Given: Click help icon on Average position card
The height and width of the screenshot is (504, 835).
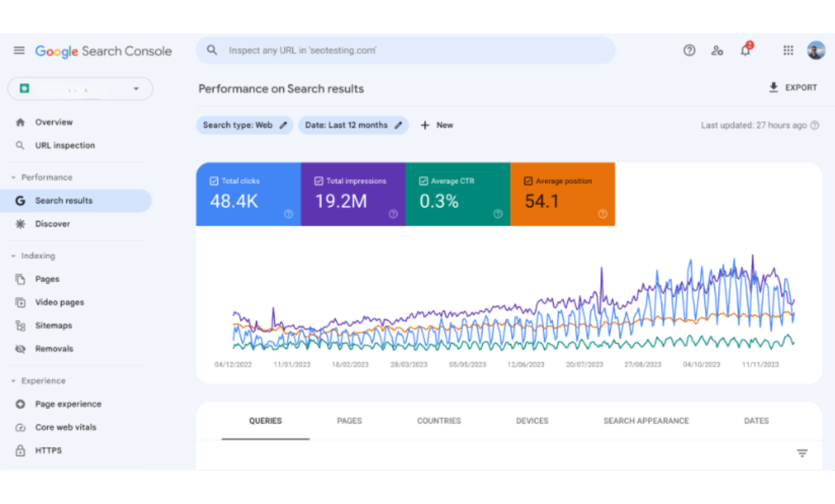Looking at the screenshot, I should coord(603,214).
